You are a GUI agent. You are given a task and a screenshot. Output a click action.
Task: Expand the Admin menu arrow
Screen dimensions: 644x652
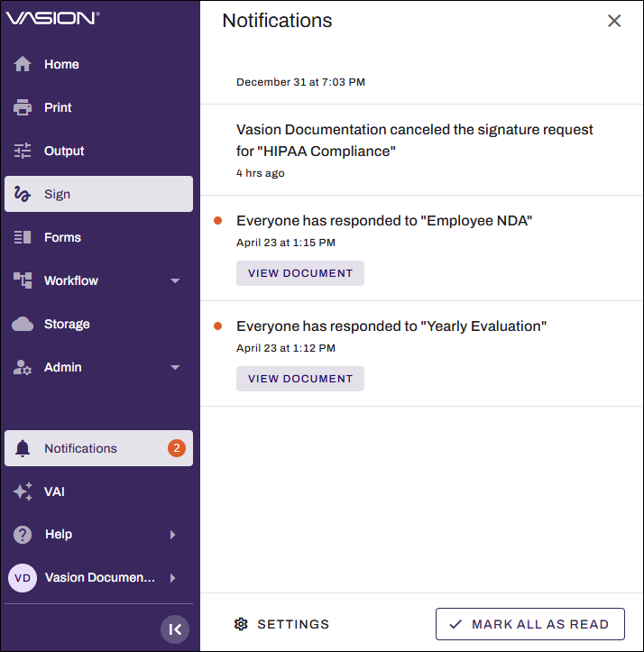click(175, 367)
